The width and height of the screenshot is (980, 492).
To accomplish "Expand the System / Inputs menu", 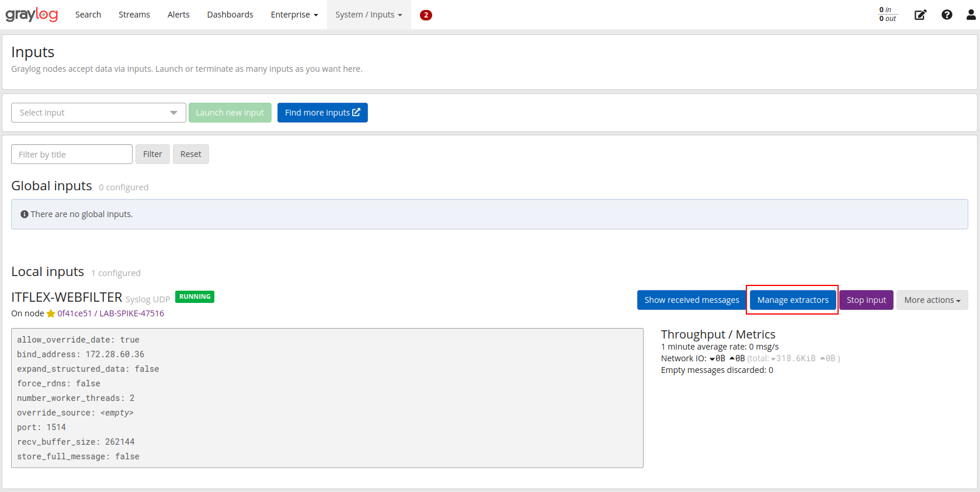I will click(369, 15).
